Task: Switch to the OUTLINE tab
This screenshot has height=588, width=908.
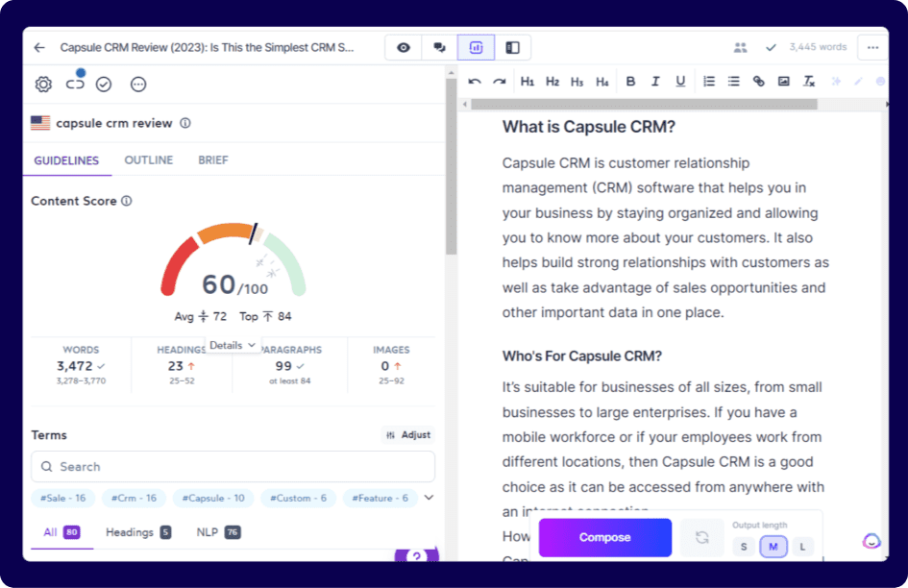Action: (x=149, y=159)
